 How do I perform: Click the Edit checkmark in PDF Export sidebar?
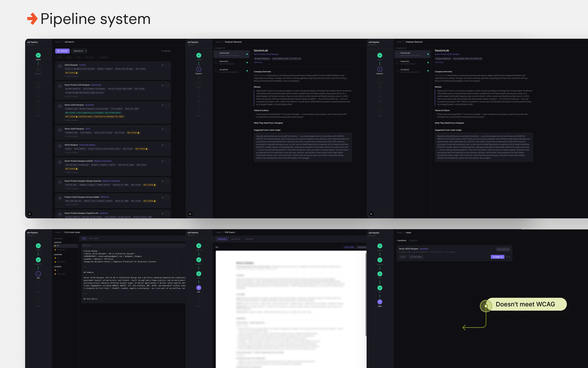[x=199, y=274]
